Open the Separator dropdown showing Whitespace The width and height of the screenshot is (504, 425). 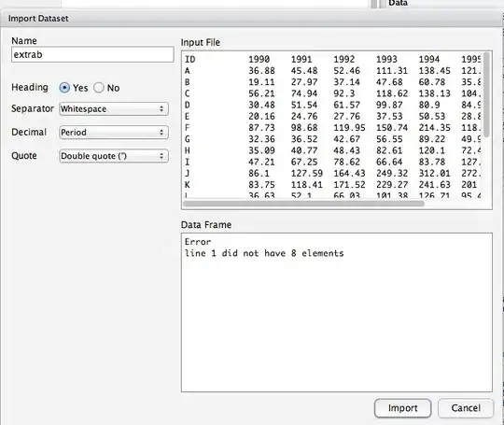click(x=114, y=109)
